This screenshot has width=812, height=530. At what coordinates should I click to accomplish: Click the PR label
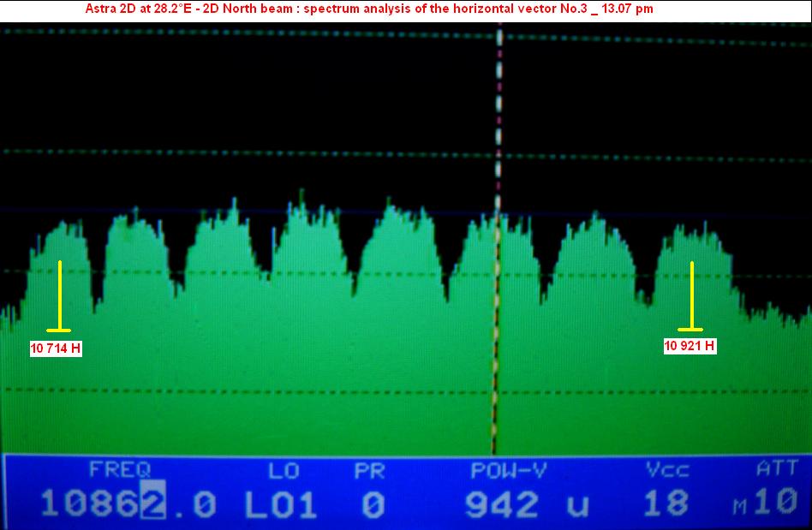coord(371,470)
